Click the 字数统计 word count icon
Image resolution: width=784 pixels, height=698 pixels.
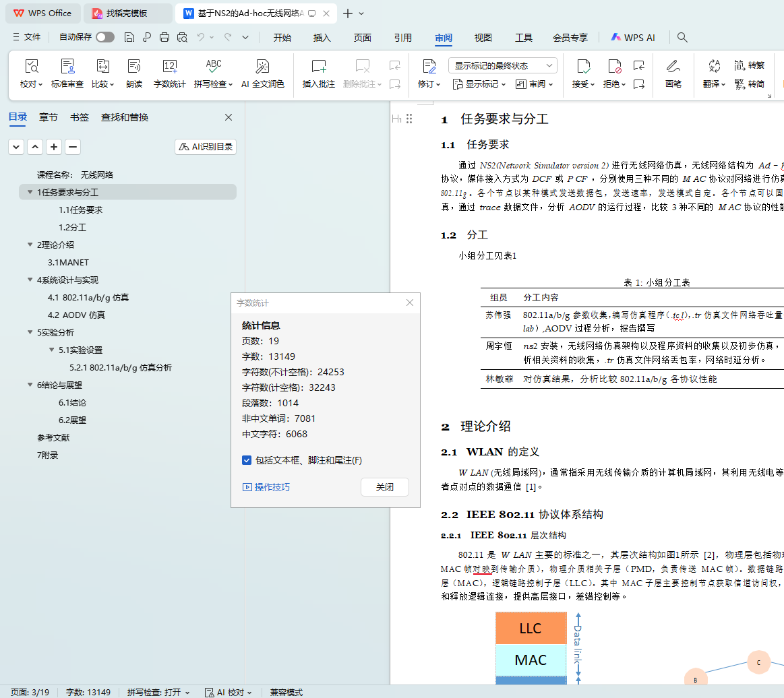[x=169, y=67]
